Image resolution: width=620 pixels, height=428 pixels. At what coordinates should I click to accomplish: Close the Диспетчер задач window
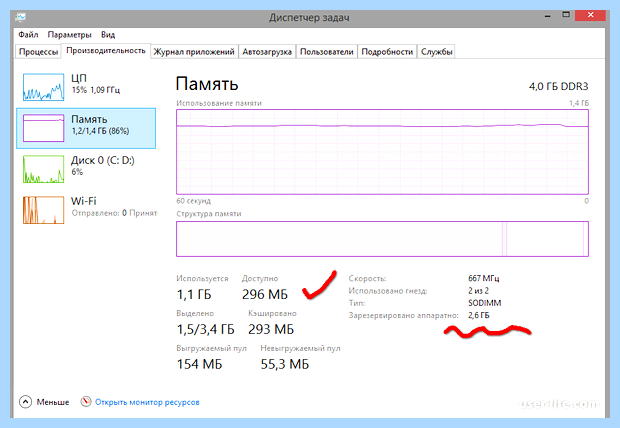click(590, 15)
